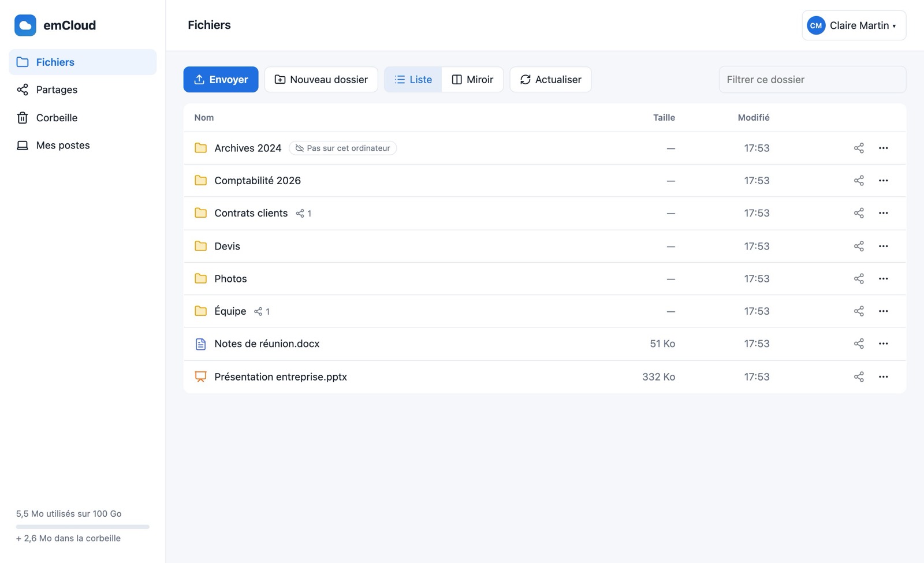924x563 pixels.
Task: Click the Photos folder icon
Action: click(x=200, y=278)
